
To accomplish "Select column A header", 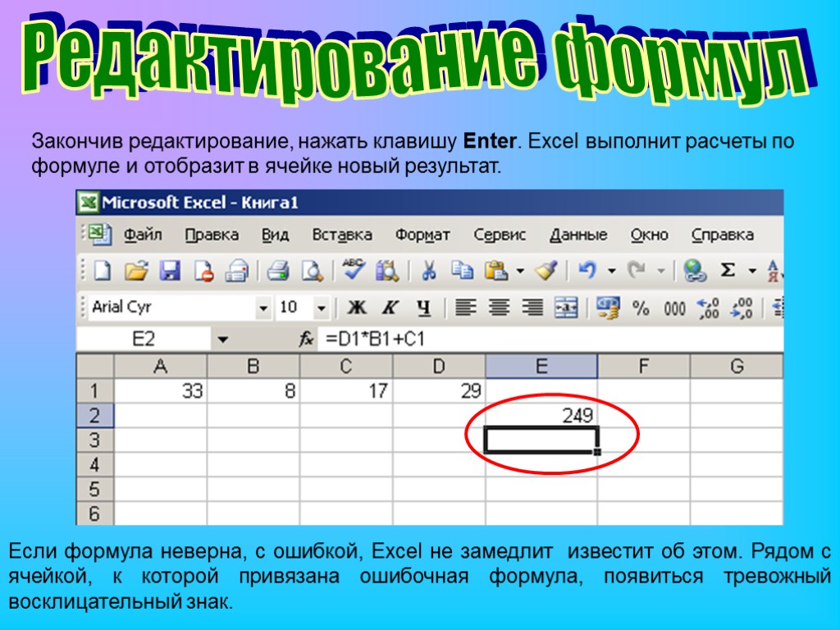I will pos(160,366).
